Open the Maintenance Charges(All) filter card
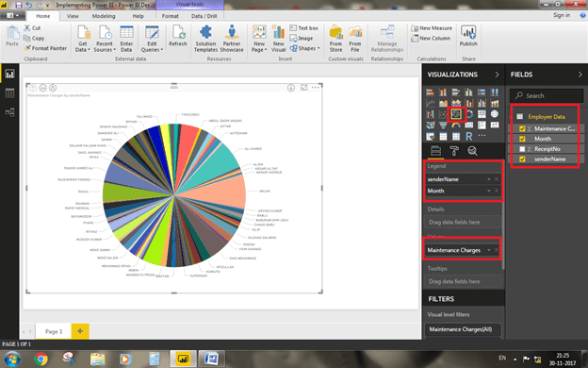Image resolution: width=588 pixels, height=368 pixels. [463, 329]
